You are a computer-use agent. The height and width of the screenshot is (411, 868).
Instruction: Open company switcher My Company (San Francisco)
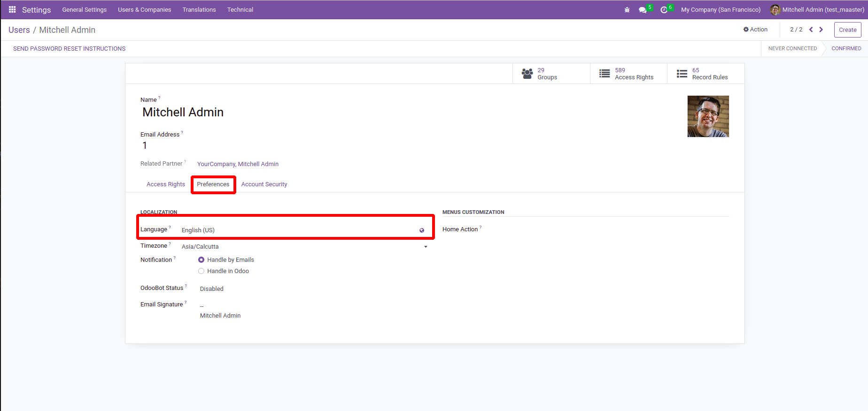[x=721, y=10]
